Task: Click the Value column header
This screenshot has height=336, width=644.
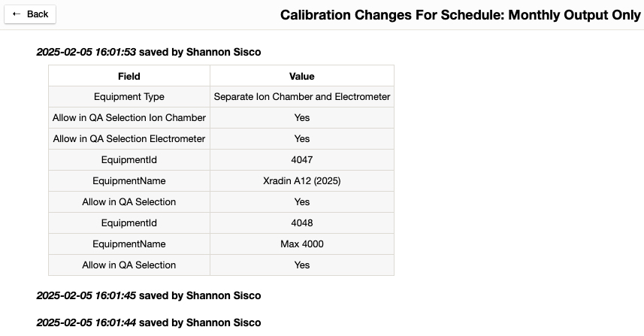Action: tap(301, 76)
